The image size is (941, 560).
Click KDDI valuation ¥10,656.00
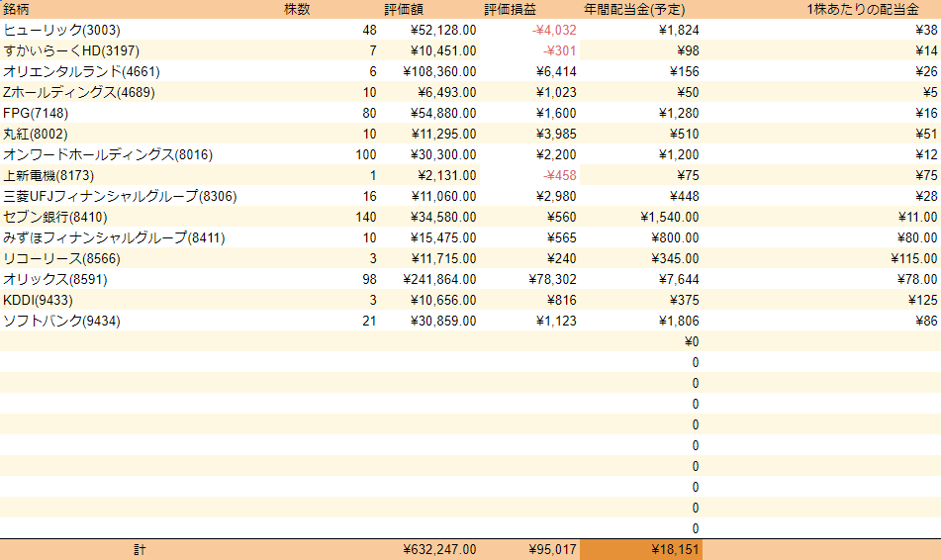pos(443,300)
